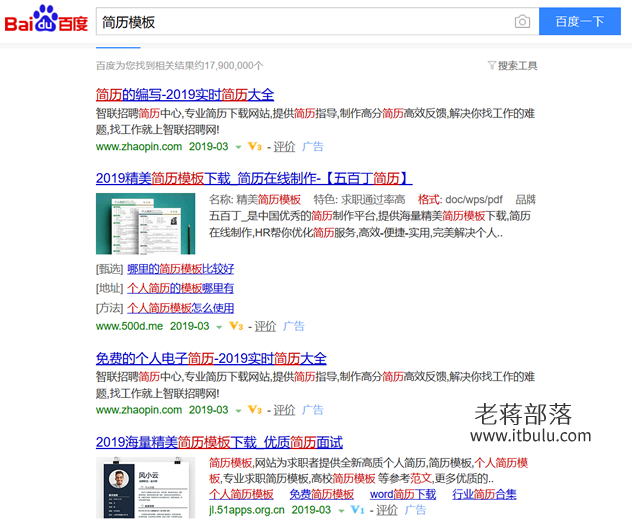
Task: Select 广告 label in first zhaopin result
Action: click(313, 146)
